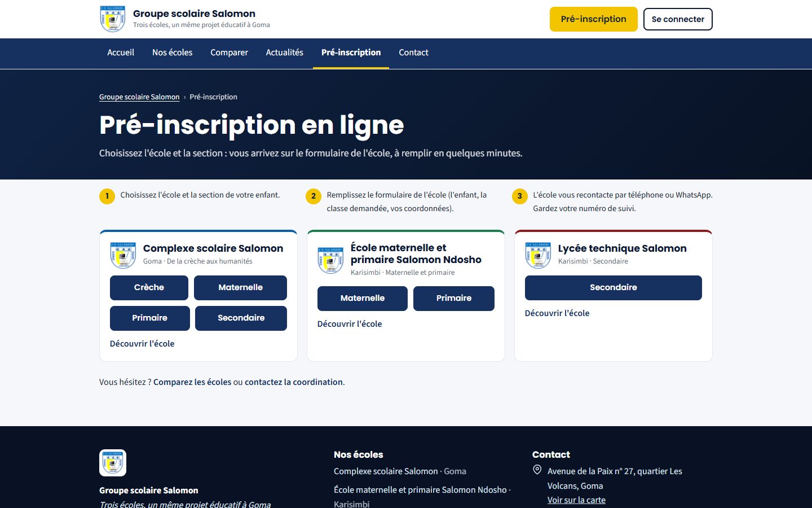Viewport: 812px width, 508px height.
Task: Click the Lycée technique Salomon card title
Action: 623,248
